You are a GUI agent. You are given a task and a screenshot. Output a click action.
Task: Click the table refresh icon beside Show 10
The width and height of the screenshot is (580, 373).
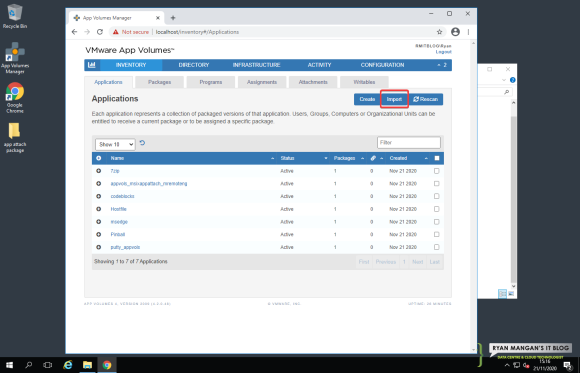pos(142,143)
